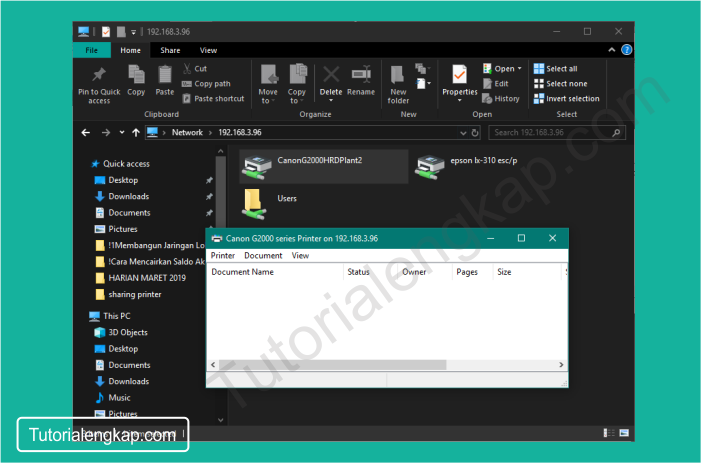Click the History button
Viewport: 701px width, 463px height.
(501, 98)
